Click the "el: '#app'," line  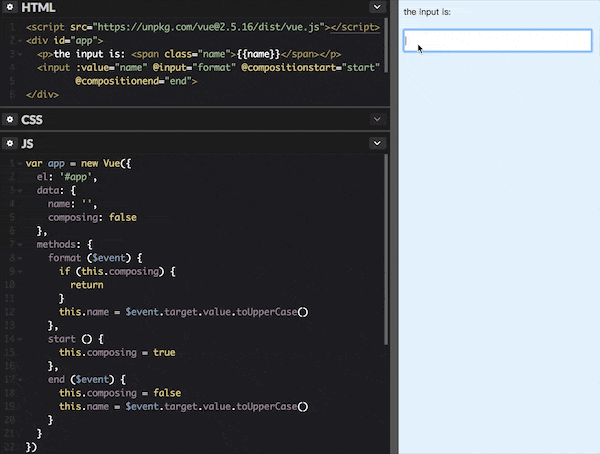[67, 177]
